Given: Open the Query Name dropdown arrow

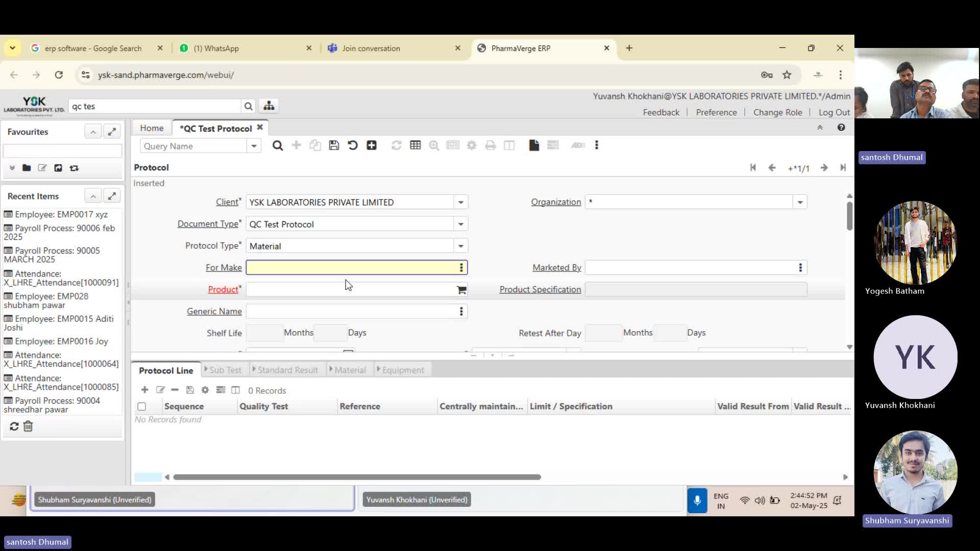Looking at the screenshot, I should click(254, 146).
